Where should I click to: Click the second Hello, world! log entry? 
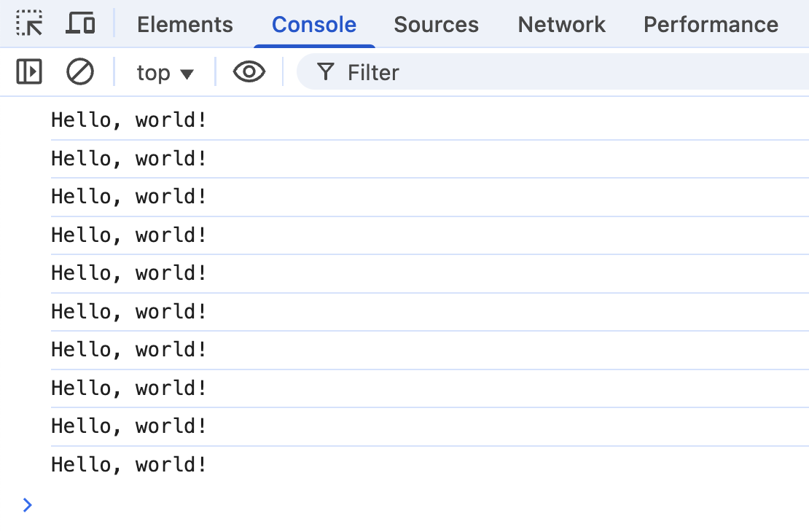[129, 158]
